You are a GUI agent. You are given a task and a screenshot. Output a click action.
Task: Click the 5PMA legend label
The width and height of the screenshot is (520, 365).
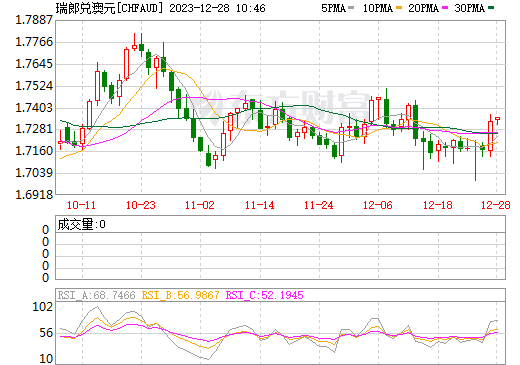tap(333, 8)
